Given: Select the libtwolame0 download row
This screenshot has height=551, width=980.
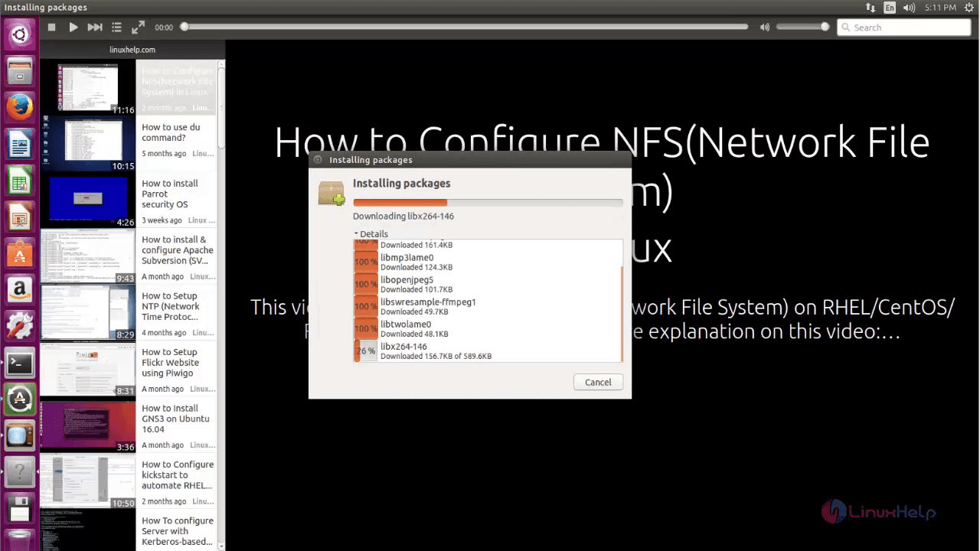Looking at the screenshot, I should click(488, 329).
